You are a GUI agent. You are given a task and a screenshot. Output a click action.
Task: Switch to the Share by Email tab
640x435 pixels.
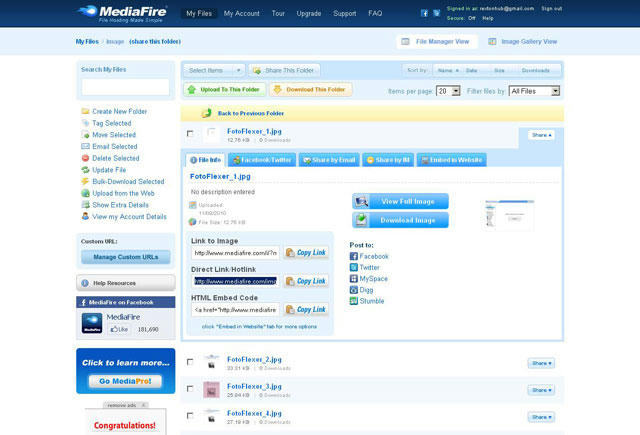[x=329, y=160]
